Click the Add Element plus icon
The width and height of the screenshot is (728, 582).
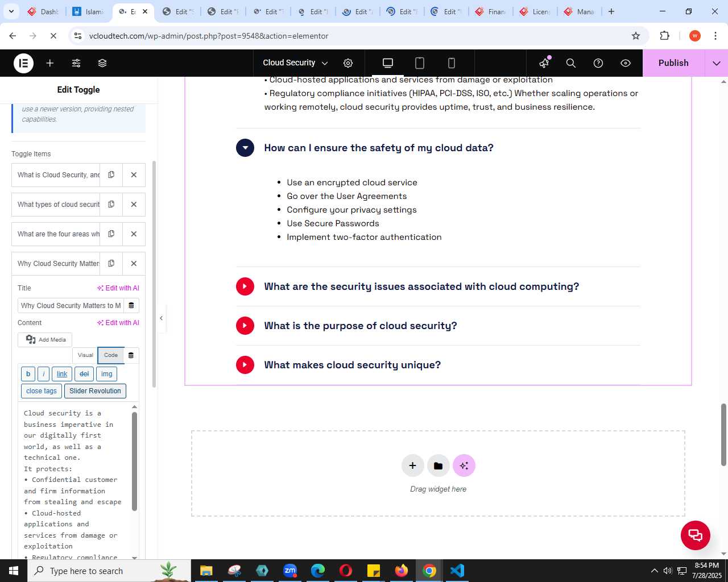[x=50, y=63]
